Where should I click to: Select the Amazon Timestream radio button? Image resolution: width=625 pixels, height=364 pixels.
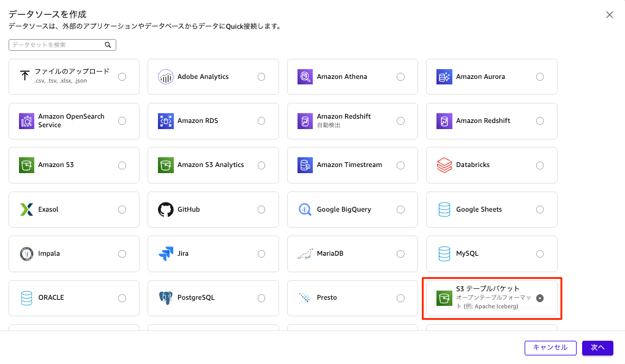pyautogui.click(x=400, y=165)
